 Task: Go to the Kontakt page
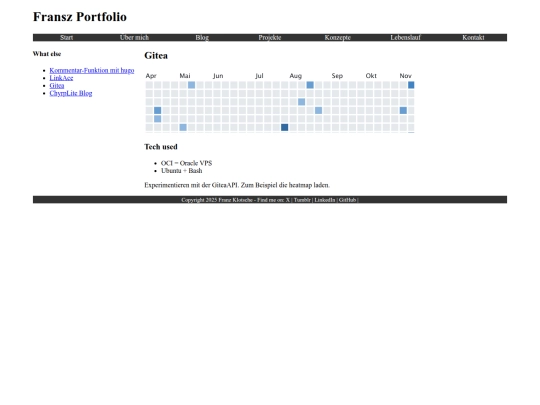pos(473,38)
